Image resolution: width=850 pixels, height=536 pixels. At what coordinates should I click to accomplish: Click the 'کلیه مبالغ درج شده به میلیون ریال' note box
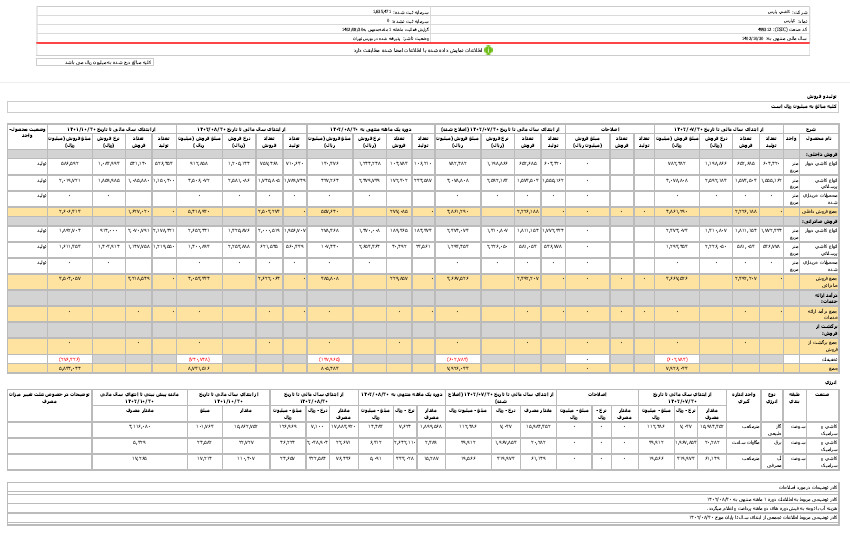click(x=95, y=62)
